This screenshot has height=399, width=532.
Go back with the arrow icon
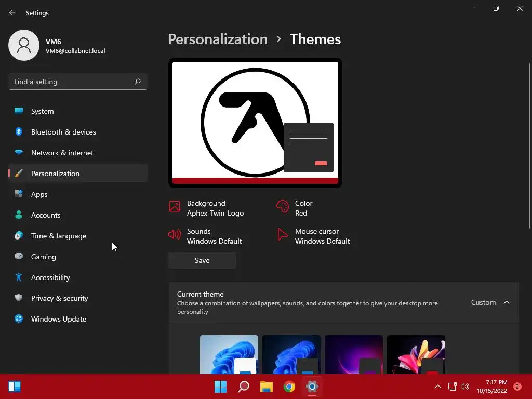pyautogui.click(x=12, y=12)
